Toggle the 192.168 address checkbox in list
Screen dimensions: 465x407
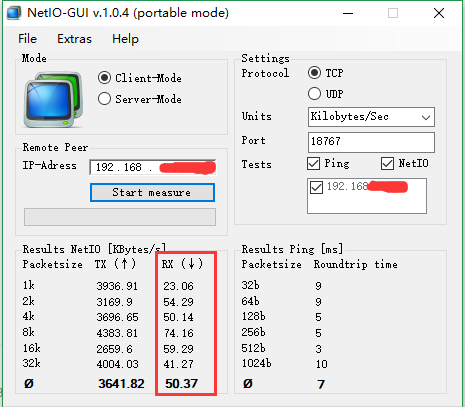coord(316,187)
